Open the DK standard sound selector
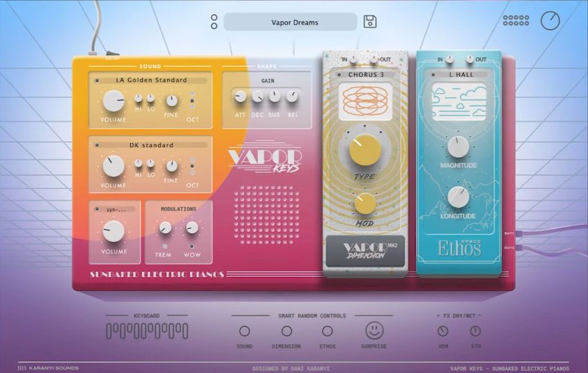 (x=151, y=145)
